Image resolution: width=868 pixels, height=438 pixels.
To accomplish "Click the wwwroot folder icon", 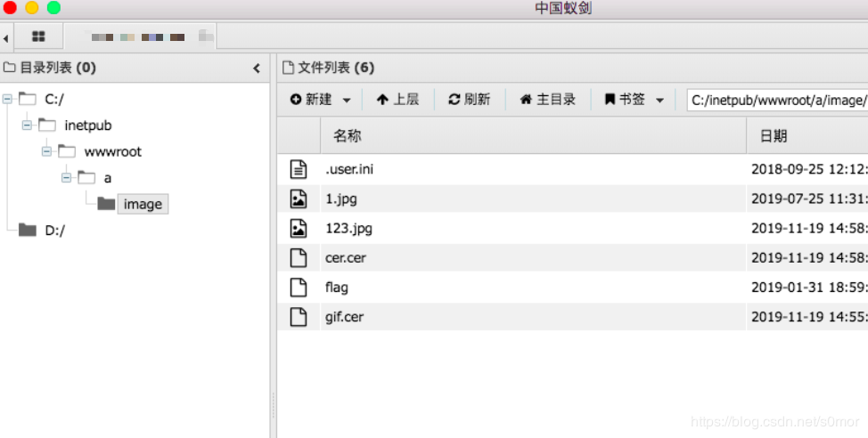I will [67, 151].
